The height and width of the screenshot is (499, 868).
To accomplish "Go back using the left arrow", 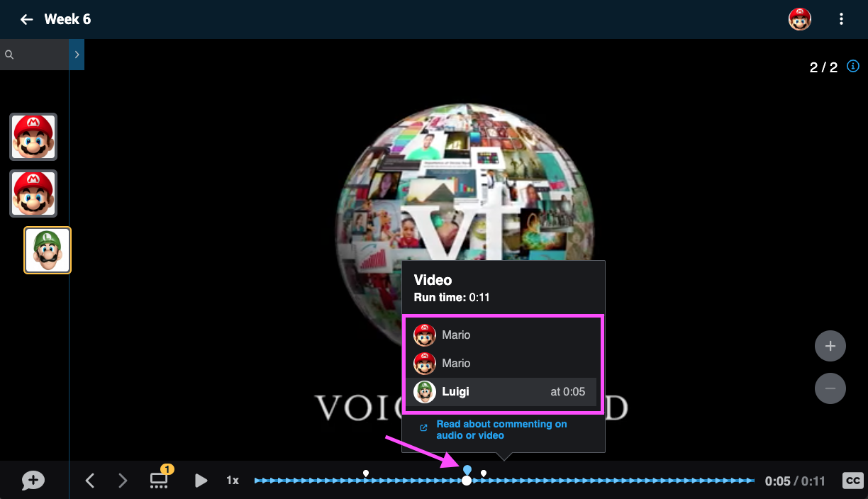I will [27, 19].
